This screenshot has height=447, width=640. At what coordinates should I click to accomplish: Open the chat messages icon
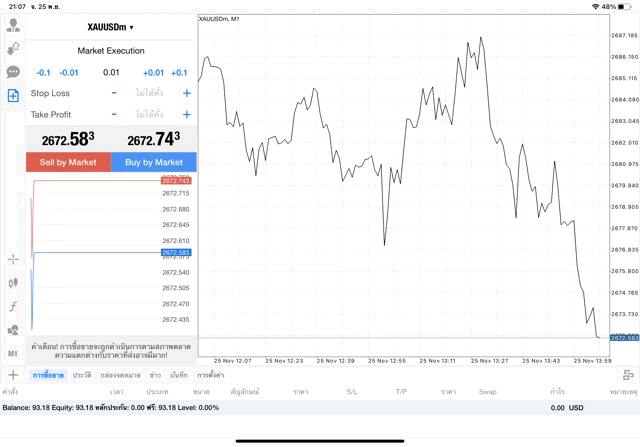(x=13, y=72)
